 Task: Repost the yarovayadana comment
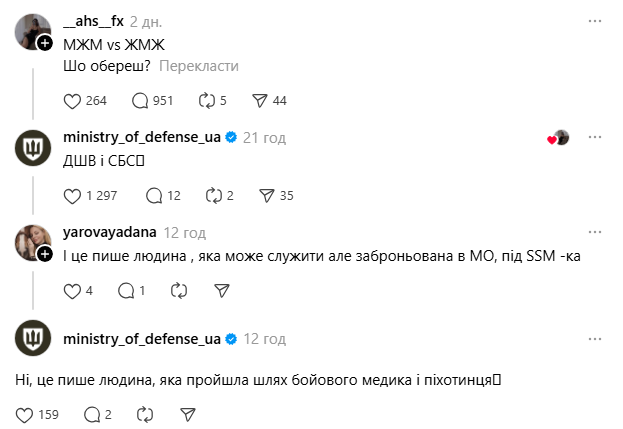179,290
